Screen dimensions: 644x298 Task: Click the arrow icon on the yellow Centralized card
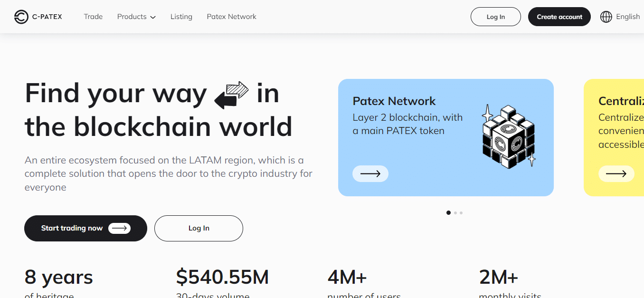[x=616, y=173]
